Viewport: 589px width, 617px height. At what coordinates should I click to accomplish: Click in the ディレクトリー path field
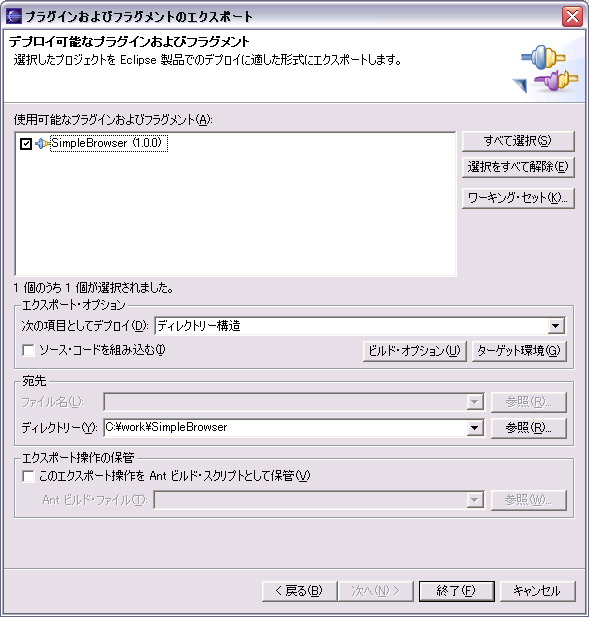(285, 428)
